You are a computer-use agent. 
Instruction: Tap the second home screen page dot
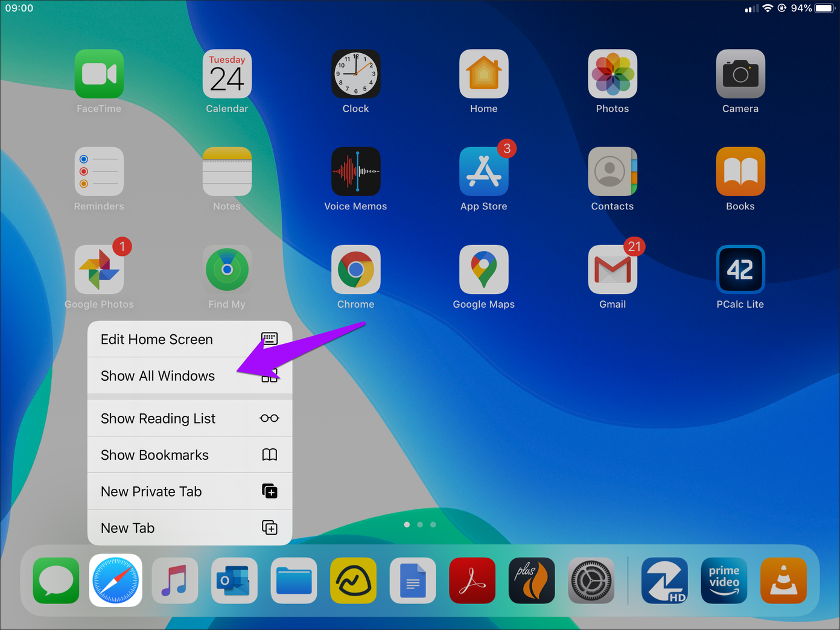420,524
